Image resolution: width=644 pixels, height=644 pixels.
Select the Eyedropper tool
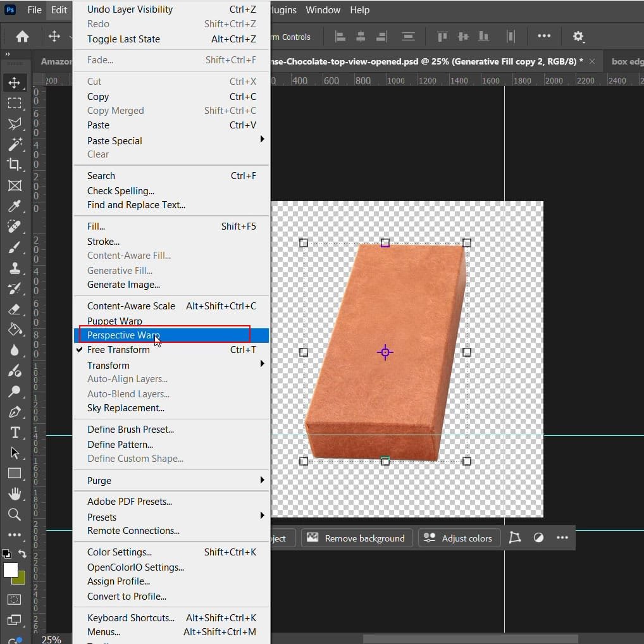coord(15,206)
